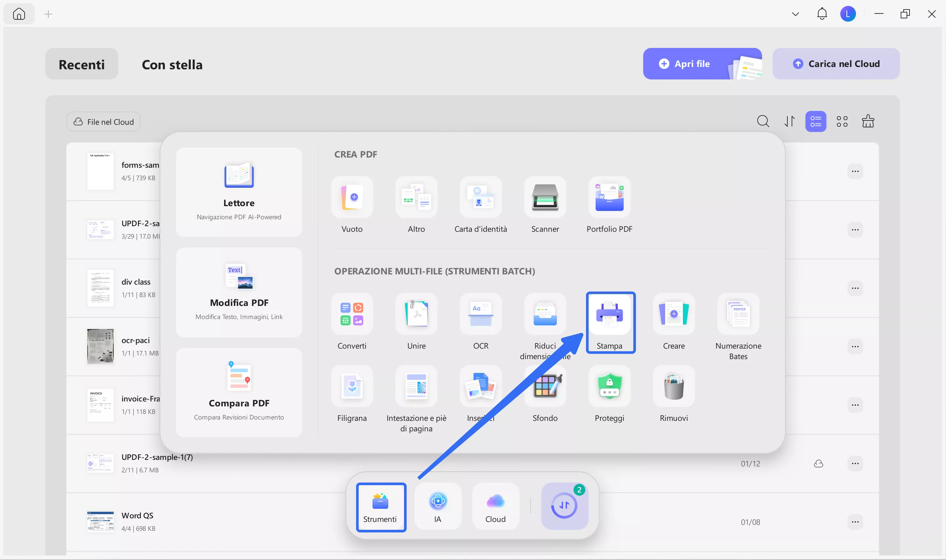Select the Converti batch tool
This screenshot has height=560, width=946.
[352, 315]
